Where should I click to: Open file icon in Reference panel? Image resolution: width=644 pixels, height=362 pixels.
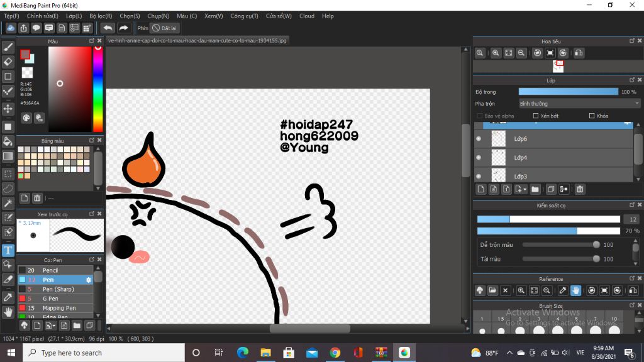click(x=492, y=290)
